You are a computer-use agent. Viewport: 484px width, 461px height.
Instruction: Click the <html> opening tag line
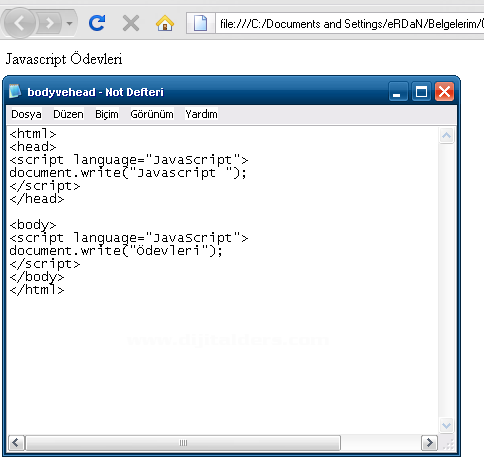33,134
